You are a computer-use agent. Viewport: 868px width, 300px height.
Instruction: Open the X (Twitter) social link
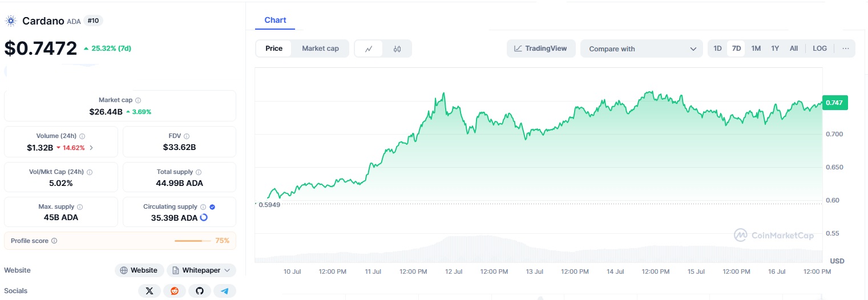[x=150, y=291]
